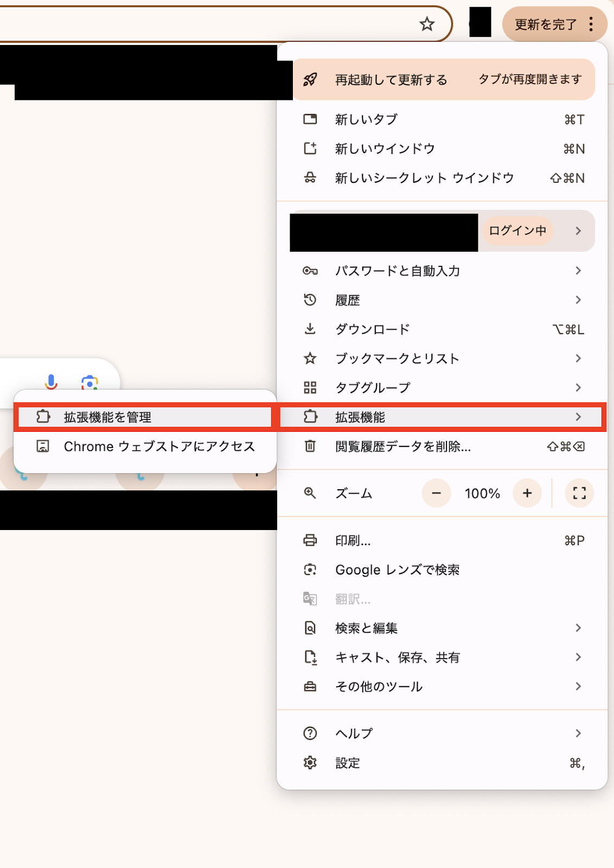Click the new window icon
Viewport: 614px width, 868px height.
click(x=310, y=148)
